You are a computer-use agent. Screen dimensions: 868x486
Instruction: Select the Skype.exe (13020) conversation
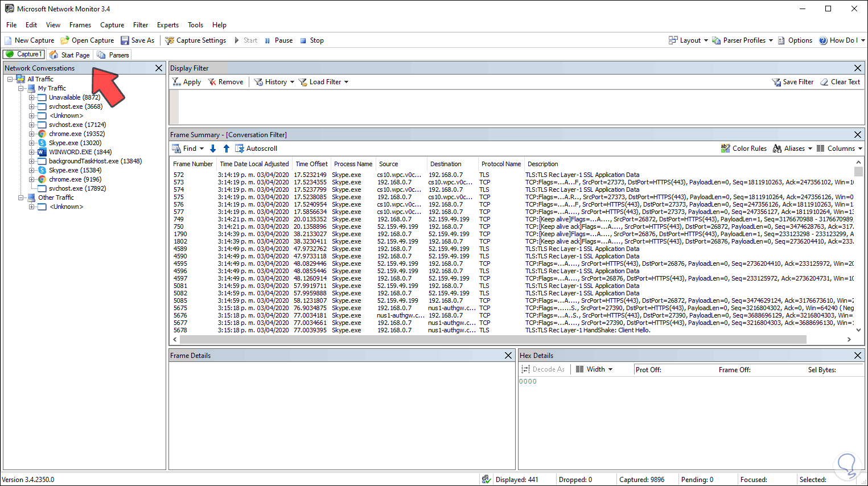(75, 143)
